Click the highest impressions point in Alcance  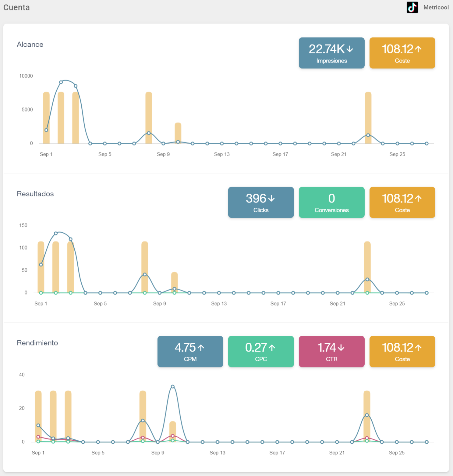click(x=61, y=82)
